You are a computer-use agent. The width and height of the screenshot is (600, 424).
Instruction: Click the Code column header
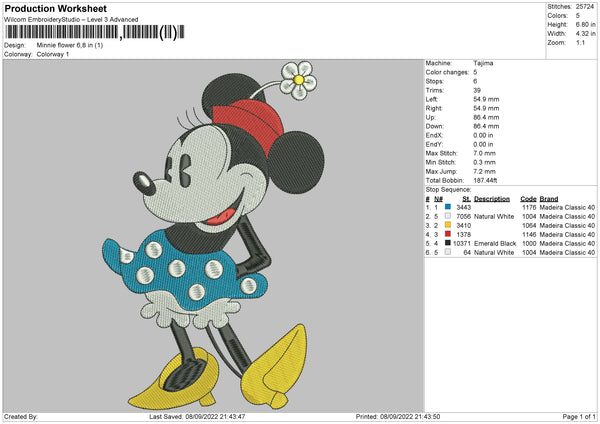[528, 198]
